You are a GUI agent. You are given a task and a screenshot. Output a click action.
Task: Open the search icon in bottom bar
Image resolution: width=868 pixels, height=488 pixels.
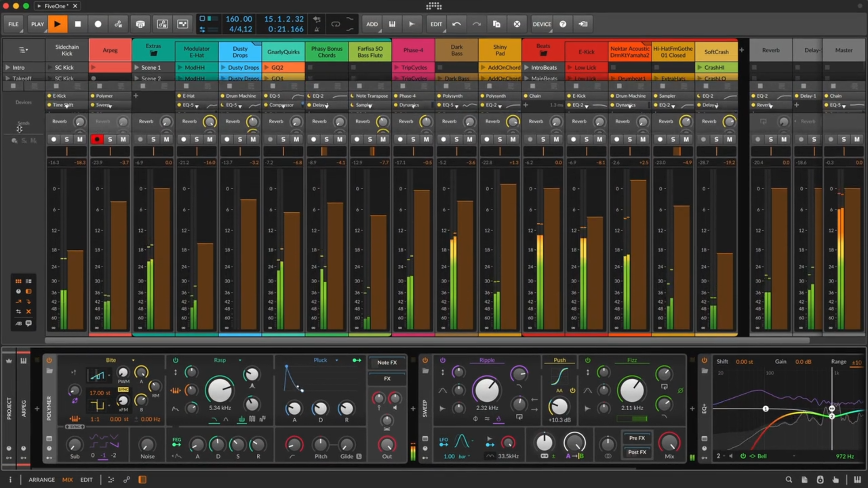click(788, 480)
